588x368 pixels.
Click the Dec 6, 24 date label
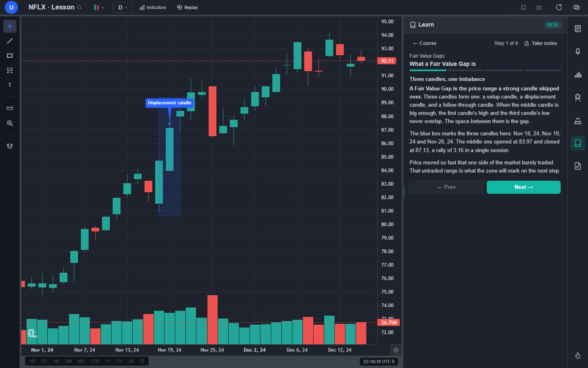click(x=298, y=350)
